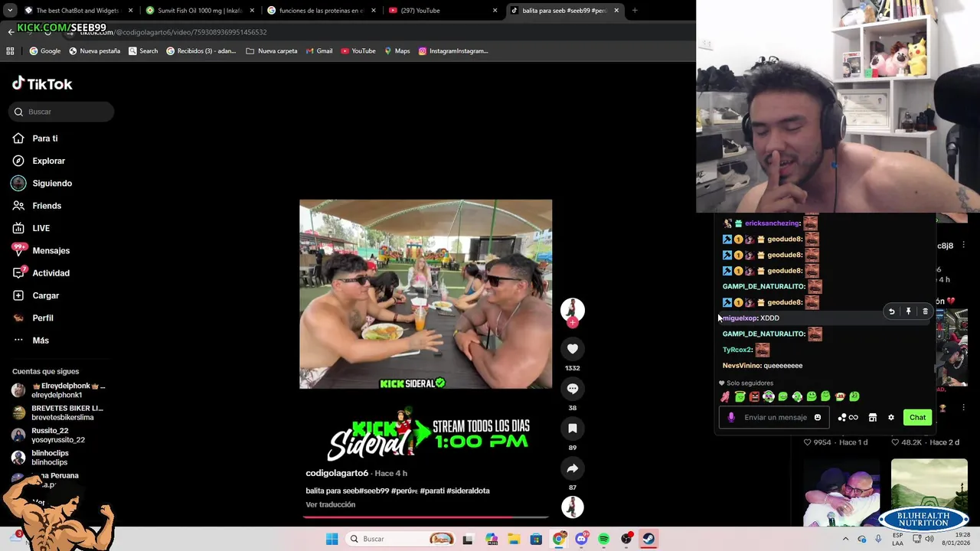Pin the miguelxop chat message

908,311
